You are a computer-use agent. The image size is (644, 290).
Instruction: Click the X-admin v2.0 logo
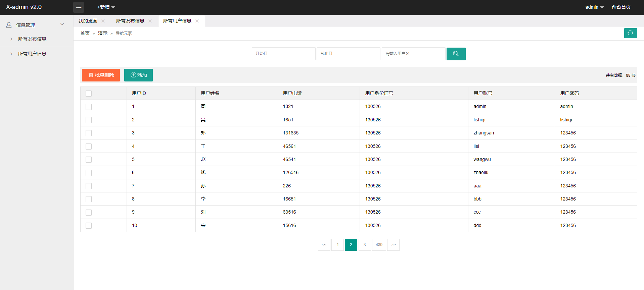tap(24, 7)
